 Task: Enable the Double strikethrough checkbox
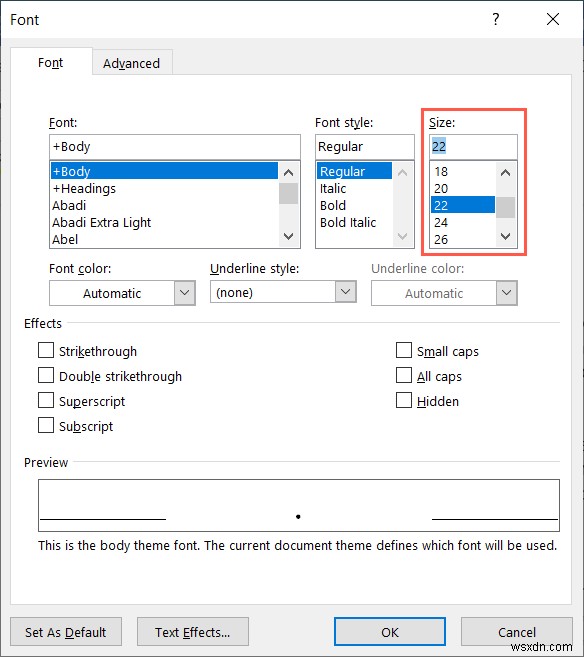[46, 375]
